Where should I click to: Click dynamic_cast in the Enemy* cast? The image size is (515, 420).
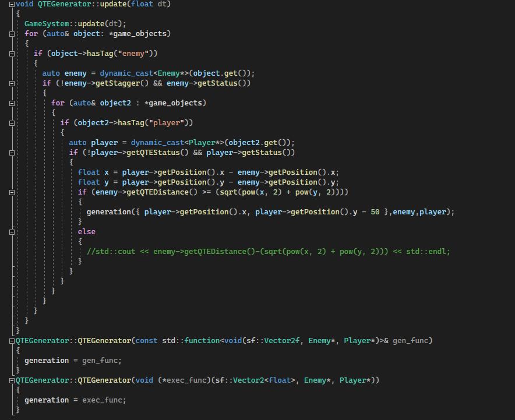[126, 73]
